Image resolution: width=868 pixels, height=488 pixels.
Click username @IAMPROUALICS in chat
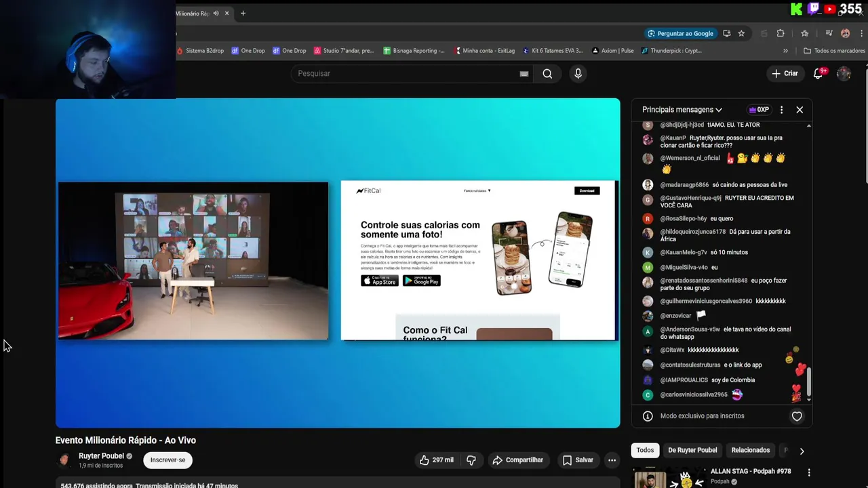pos(684,380)
